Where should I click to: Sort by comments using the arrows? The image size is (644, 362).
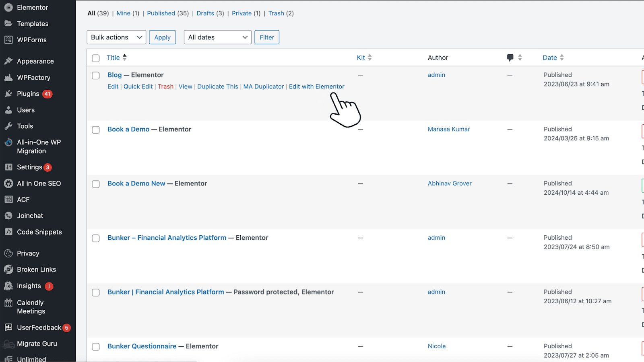coord(520,58)
